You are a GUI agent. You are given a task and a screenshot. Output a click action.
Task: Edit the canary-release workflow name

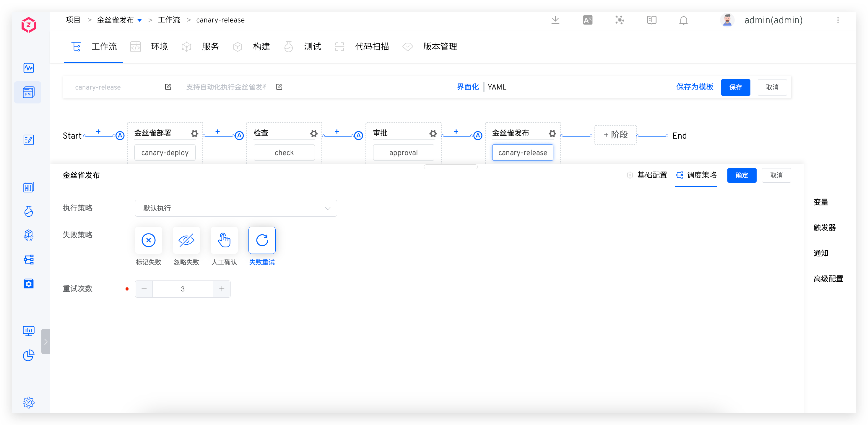click(x=168, y=87)
